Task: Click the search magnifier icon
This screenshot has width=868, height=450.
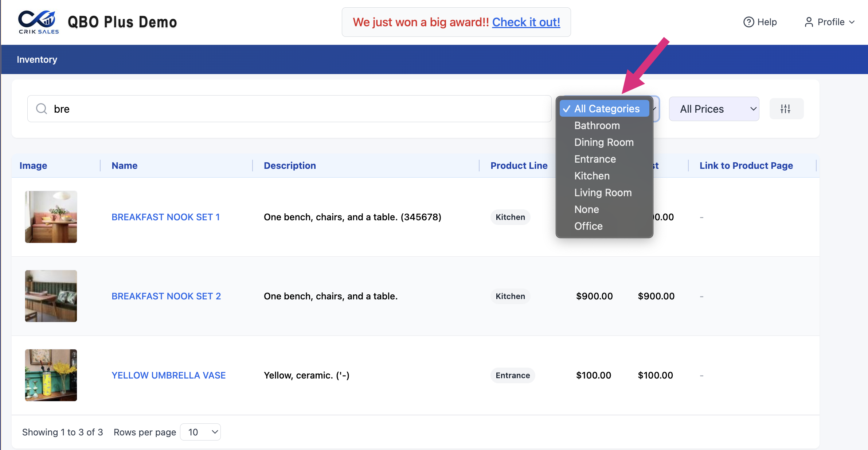Action: click(x=42, y=109)
